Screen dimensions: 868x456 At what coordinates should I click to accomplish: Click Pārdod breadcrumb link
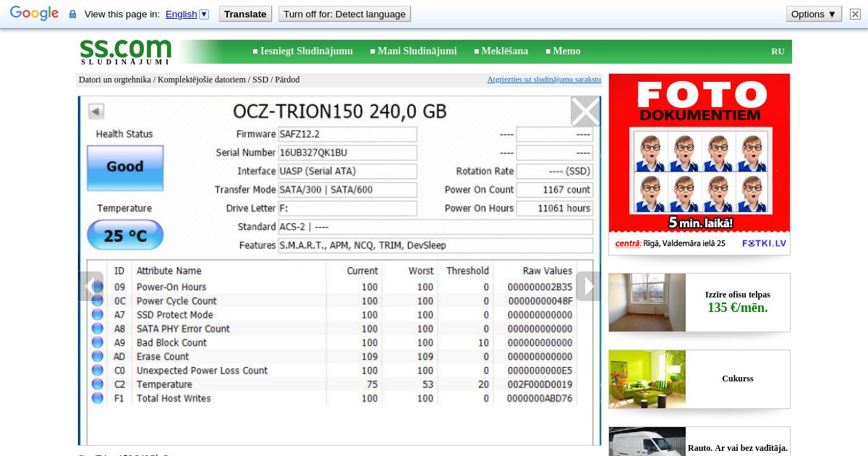287,80
